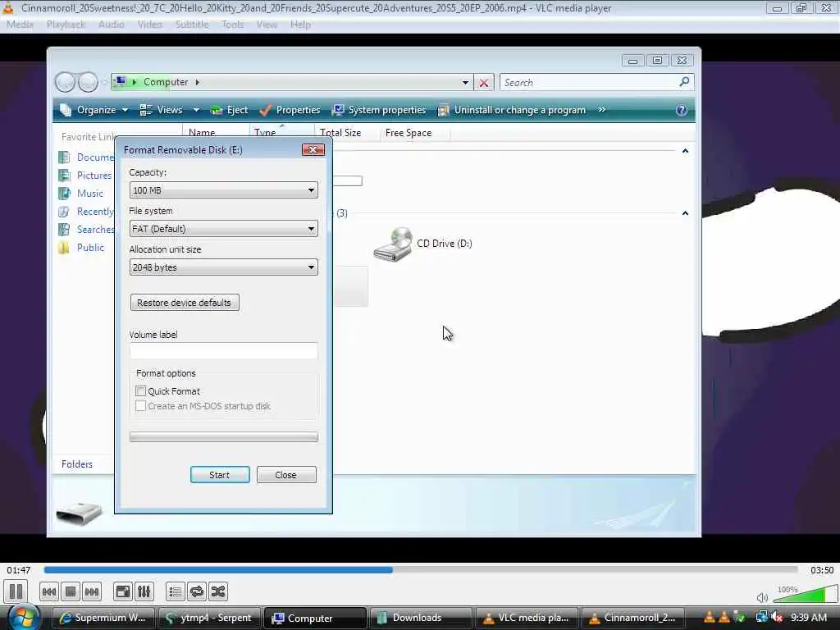Click the red X stop button by address bar
840x630 pixels.
(x=484, y=83)
